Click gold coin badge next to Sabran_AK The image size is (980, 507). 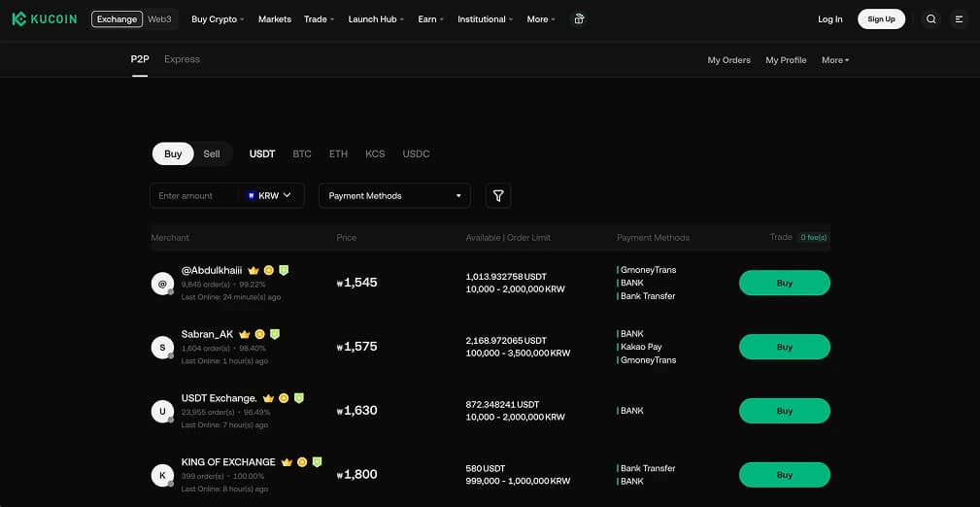[x=260, y=334]
